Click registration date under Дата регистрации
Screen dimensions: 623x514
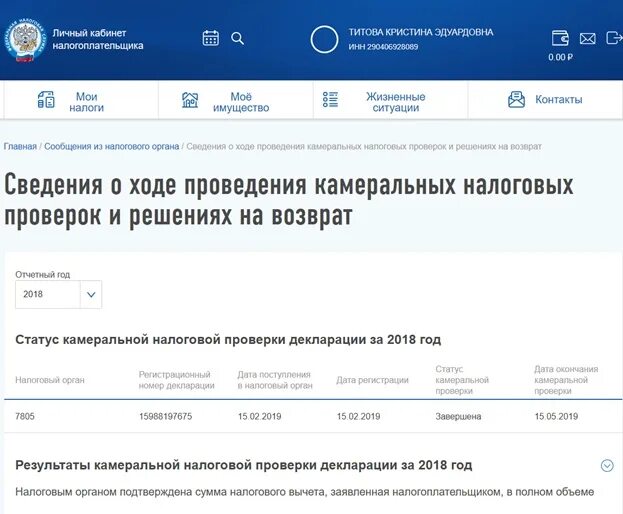point(358,416)
